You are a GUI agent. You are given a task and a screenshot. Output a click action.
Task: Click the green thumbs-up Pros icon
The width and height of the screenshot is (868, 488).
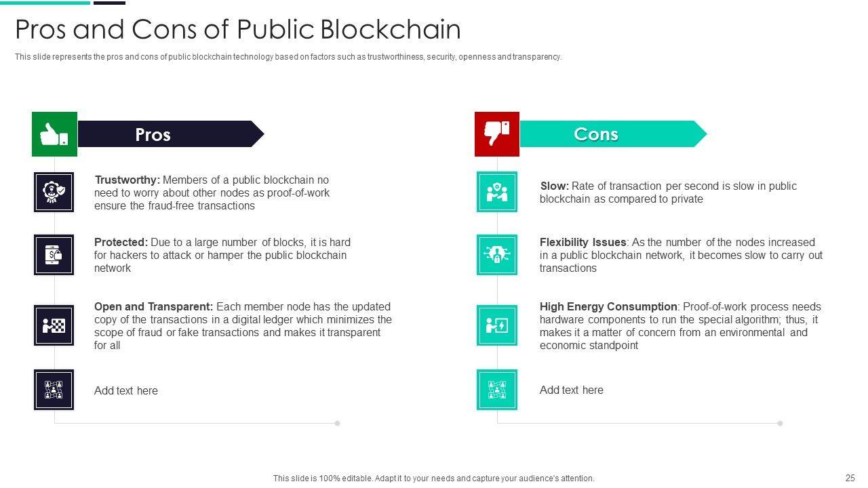point(54,134)
